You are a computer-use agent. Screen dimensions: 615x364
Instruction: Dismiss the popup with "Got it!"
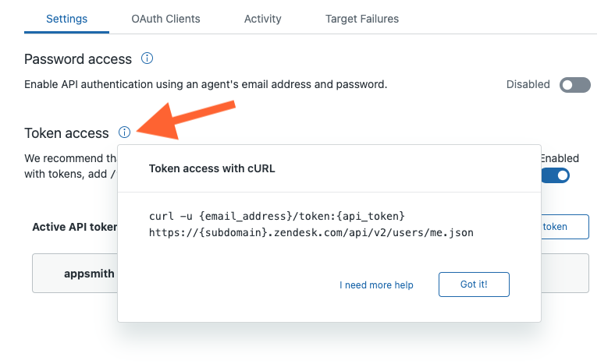(x=474, y=284)
